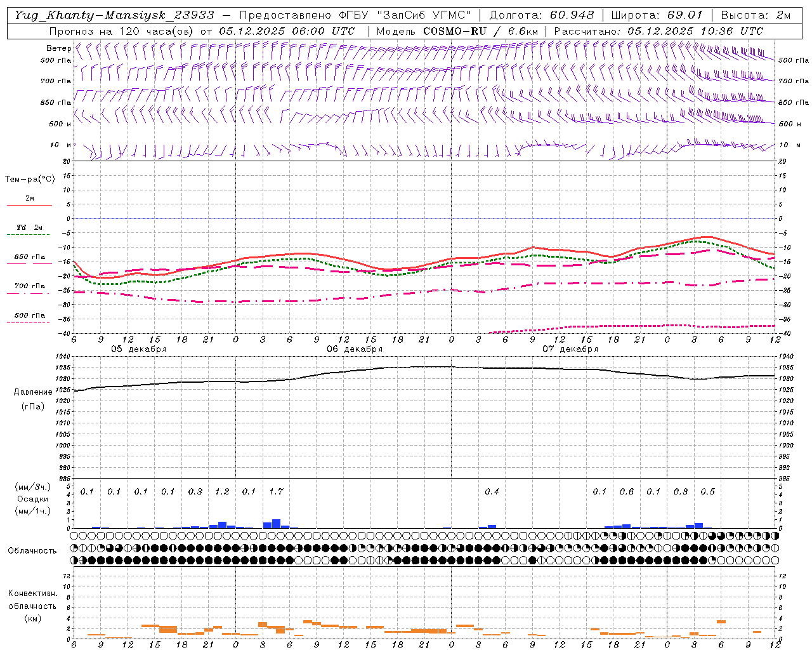Screen dimensions: 812x650
Task: Select the date label 07 декабря
Action: point(570,349)
